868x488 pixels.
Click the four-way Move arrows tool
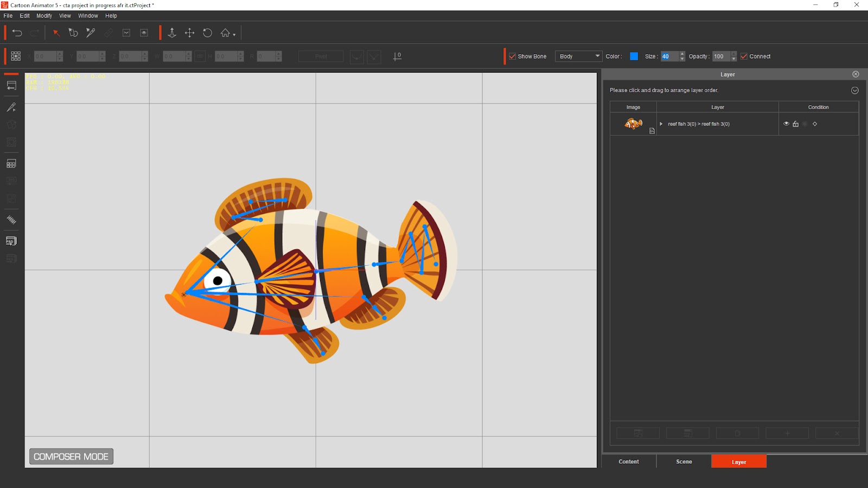(189, 33)
